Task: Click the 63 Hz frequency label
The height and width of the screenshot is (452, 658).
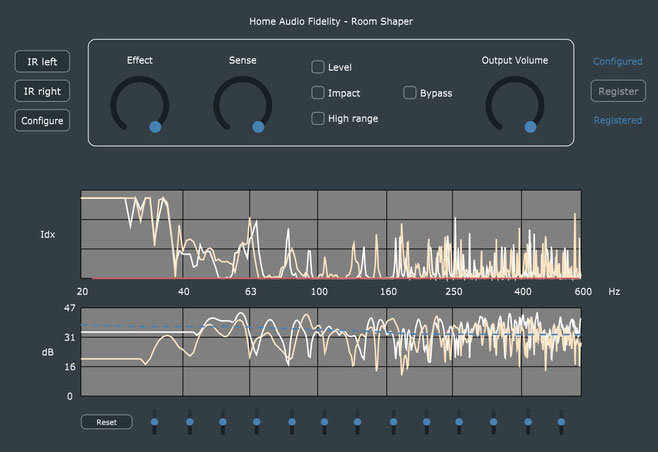Action: 251,292
